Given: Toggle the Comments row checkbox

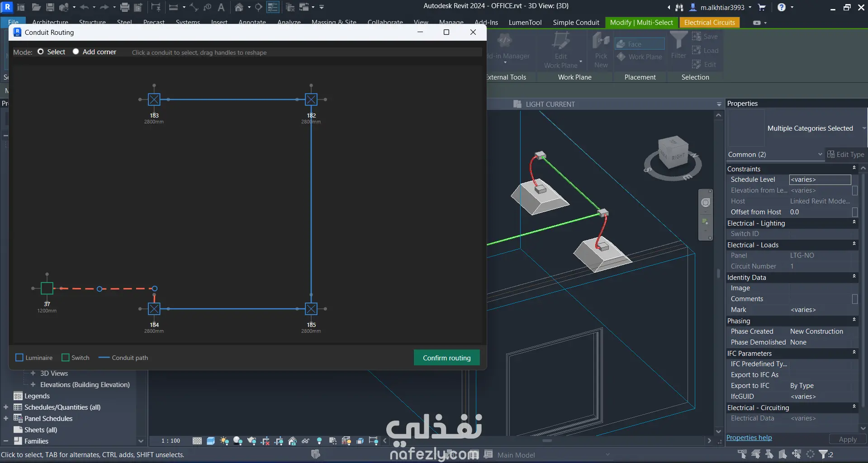Looking at the screenshot, I should (855, 299).
